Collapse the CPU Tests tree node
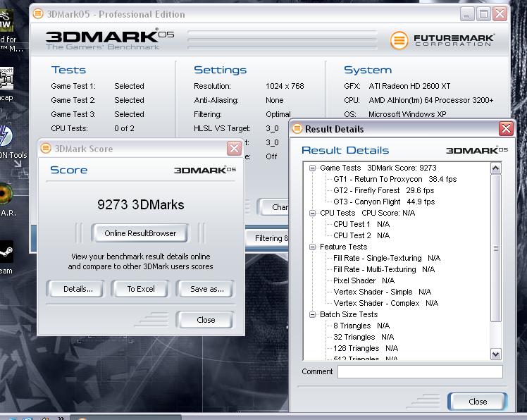527x420 pixels. (x=313, y=213)
